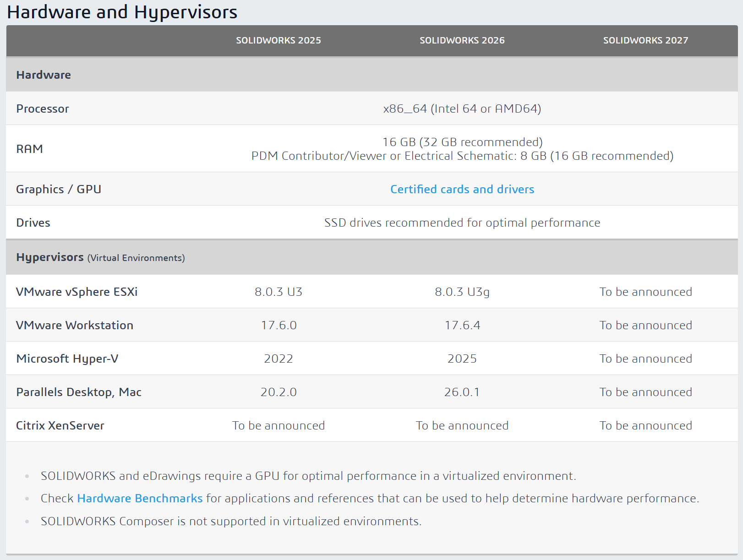Click the x86_64 (Intel 64 or AMD64) value
The width and height of the screenshot is (743, 560).
click(462, 109)
